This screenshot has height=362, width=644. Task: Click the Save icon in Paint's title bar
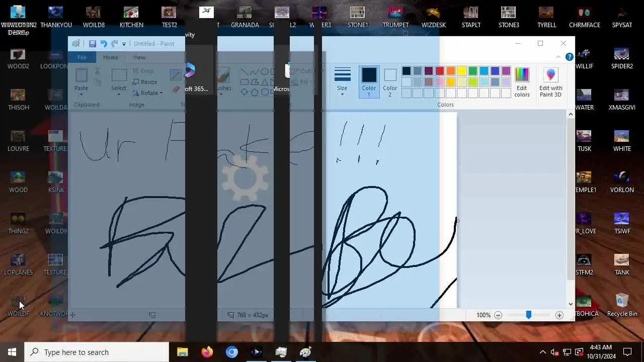tap(93, 44)
